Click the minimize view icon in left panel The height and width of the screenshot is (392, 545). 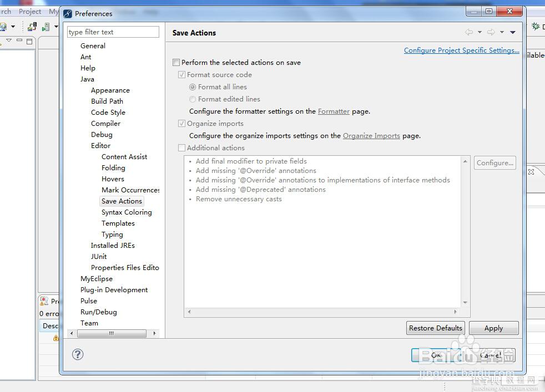pos(19,40)
